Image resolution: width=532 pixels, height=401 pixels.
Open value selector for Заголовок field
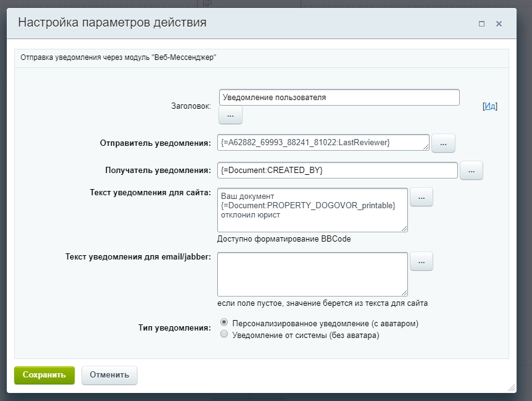[230, 115]
